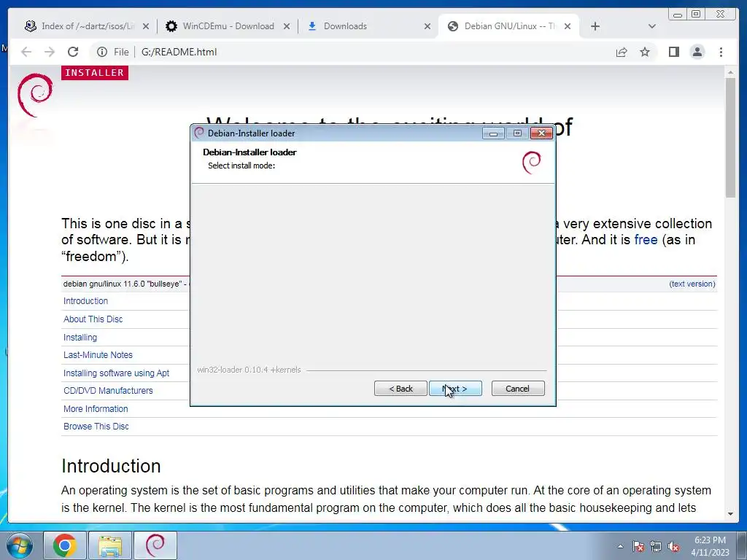Click the scrollbar down arrow
Image resolution: width=747 pixels, height=560 pixels.
[730, 514]
